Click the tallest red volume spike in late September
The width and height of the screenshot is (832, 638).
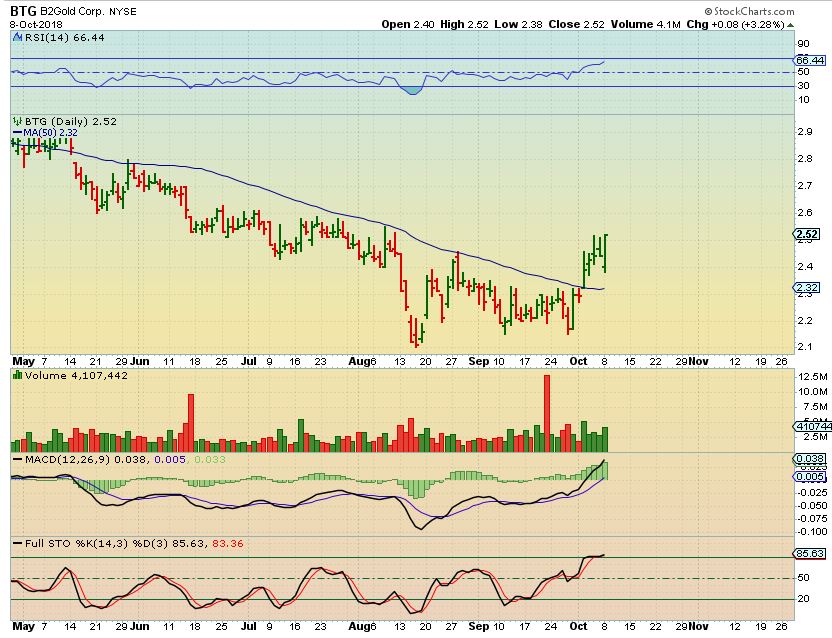(547, 413)
